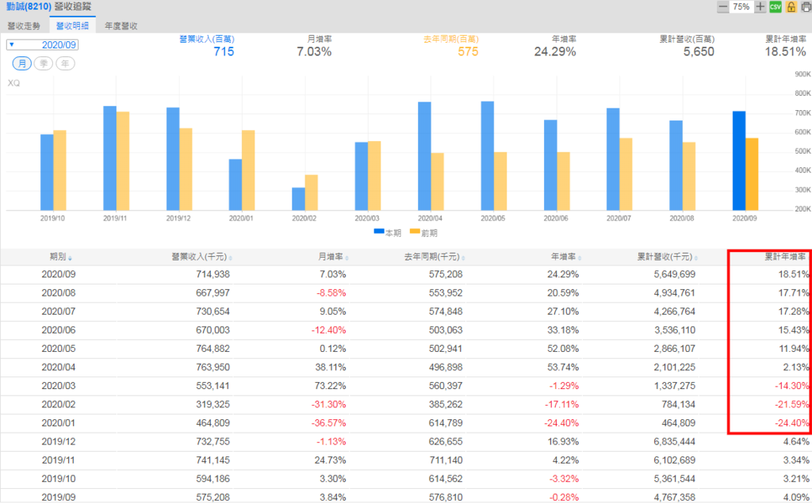Sort by 年增率 column arrow

pyautogui.click(x=580, y=258)
